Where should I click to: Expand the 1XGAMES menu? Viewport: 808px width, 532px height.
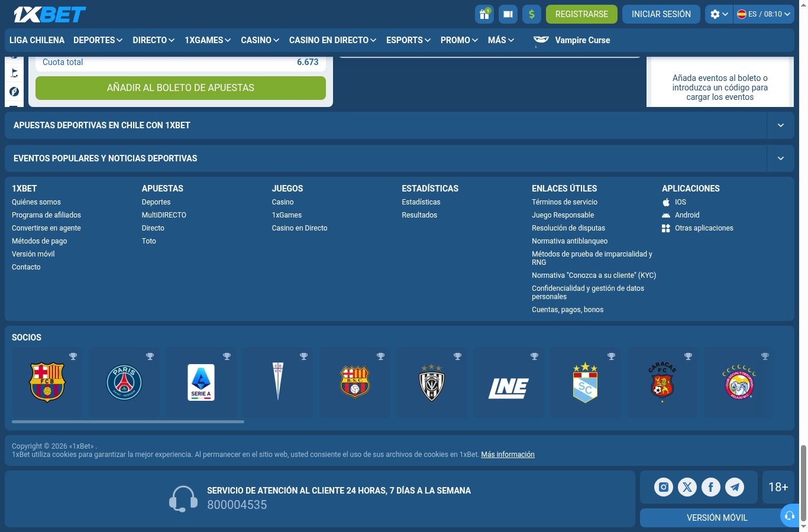click(x=208, y=40)
